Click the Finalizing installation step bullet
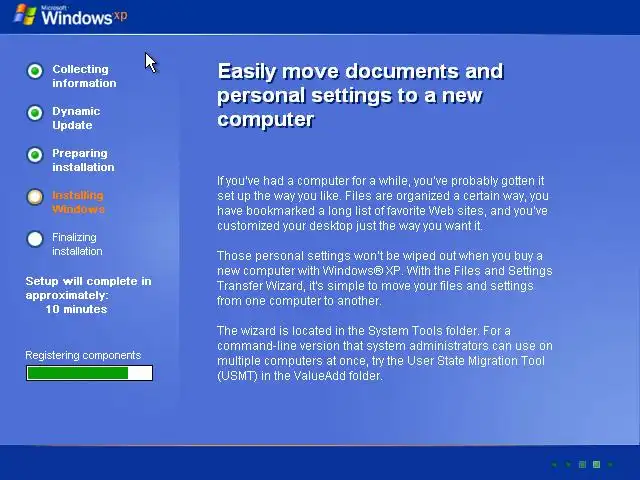The image size is (640, 480). [35, 239]
